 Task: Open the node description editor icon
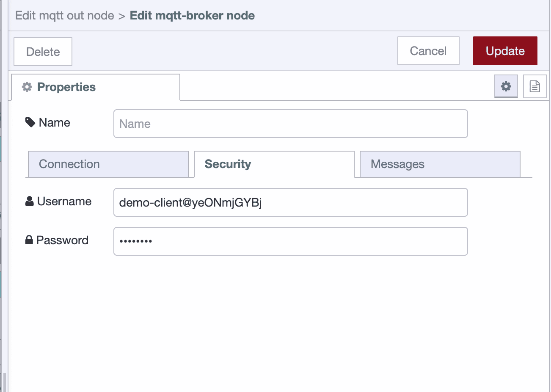(534, 86)
